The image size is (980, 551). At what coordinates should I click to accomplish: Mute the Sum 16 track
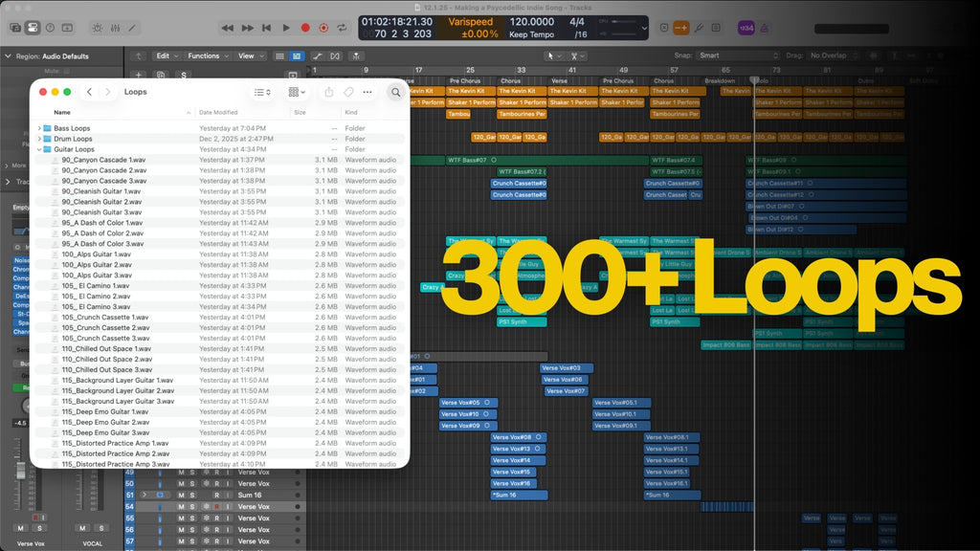[180, 495]
